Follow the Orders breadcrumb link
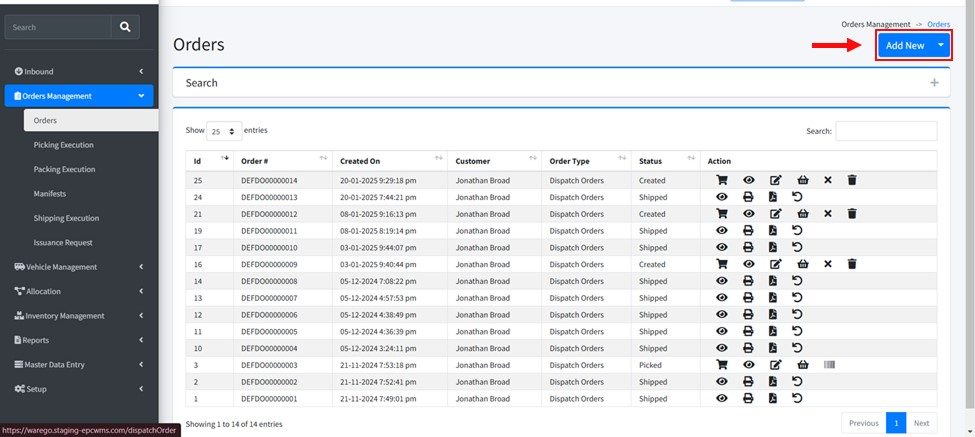The image size is (975, 437). pos(938,24)
